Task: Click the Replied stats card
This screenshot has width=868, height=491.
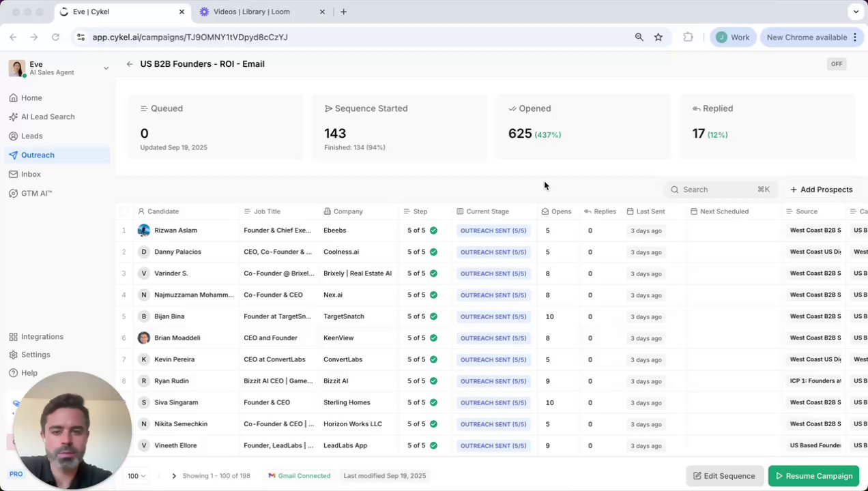Action: pos(768,128)
